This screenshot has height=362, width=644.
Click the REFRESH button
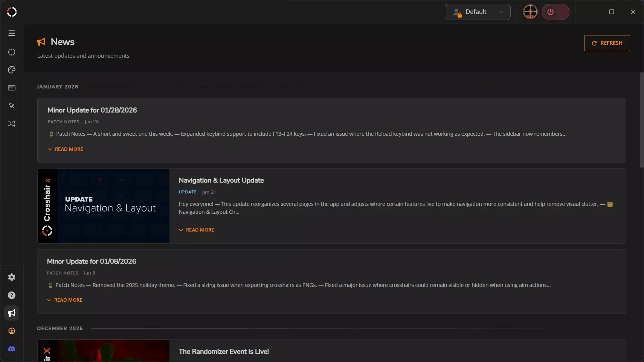click(607, 43)
